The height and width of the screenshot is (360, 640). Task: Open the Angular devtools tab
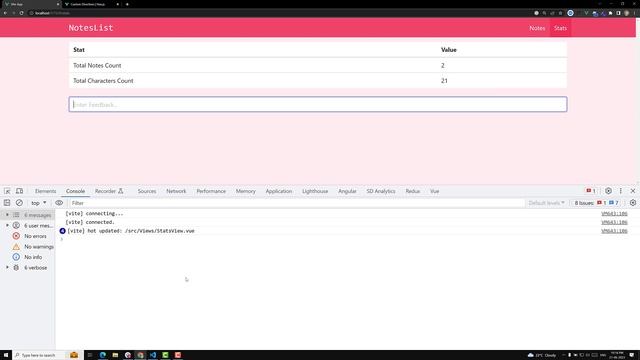pyautogui.click(x=347, y=191)
